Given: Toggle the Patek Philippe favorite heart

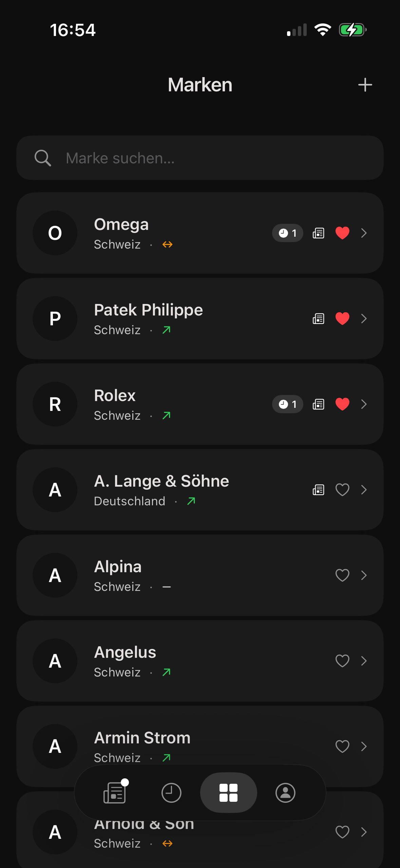Looking at the screenshot, I should coord(342,319).
